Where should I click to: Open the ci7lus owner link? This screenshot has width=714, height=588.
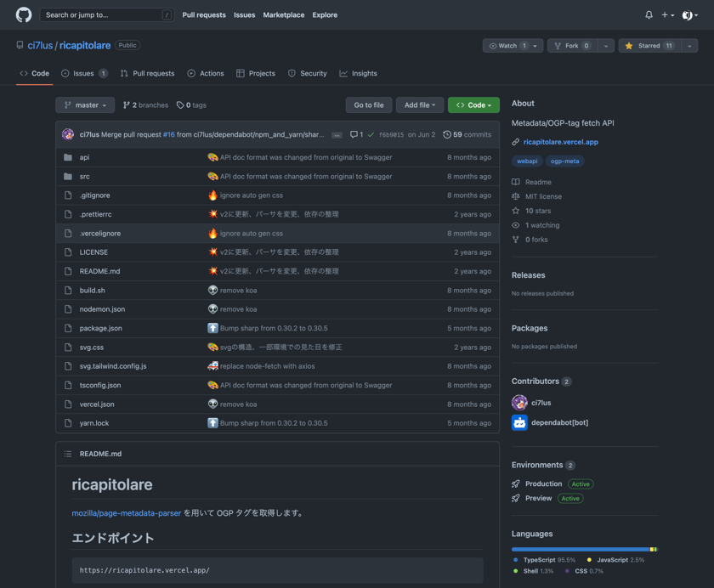click(40, 46)
